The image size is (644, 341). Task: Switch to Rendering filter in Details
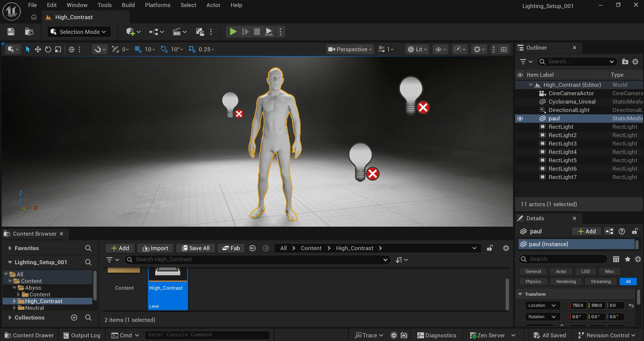566,282
